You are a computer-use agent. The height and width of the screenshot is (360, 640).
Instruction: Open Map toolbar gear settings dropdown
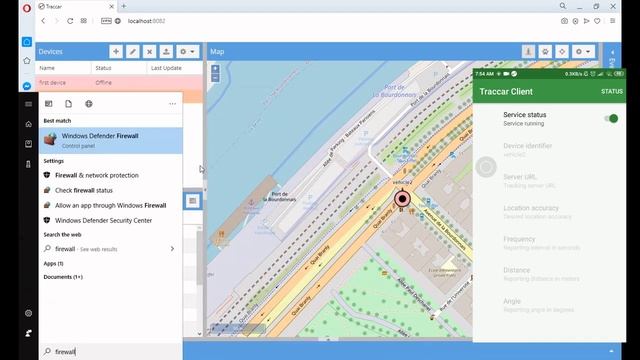click(583, 52)
